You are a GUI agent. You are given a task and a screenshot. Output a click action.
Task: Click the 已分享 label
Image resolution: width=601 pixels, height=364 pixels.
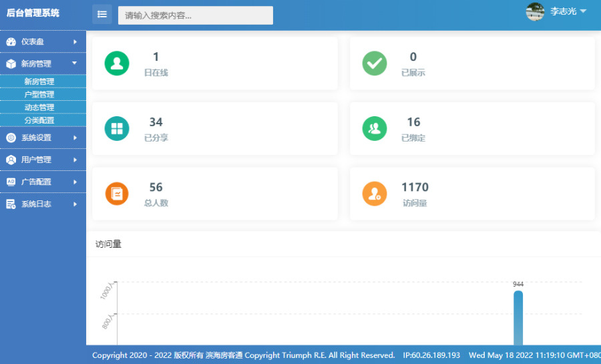pyautogui.click(x=156, y=138)
